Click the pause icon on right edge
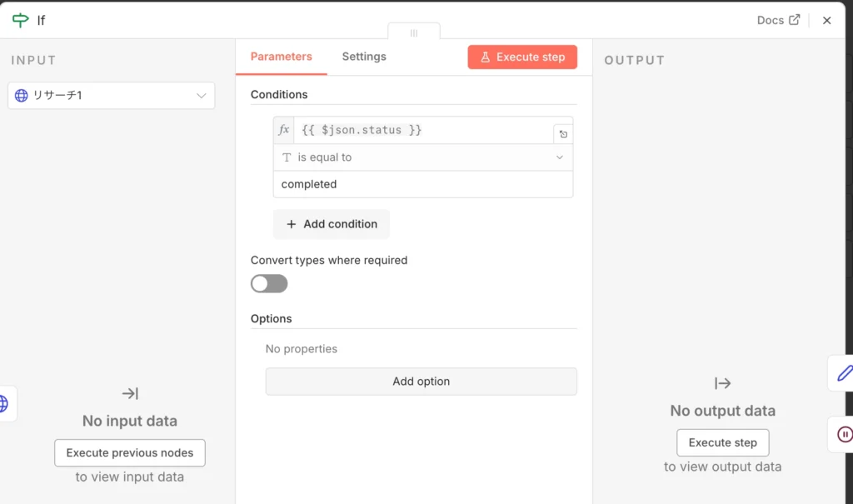The height and width of the screenshot is (504, 853). click(x=843, y=434)
